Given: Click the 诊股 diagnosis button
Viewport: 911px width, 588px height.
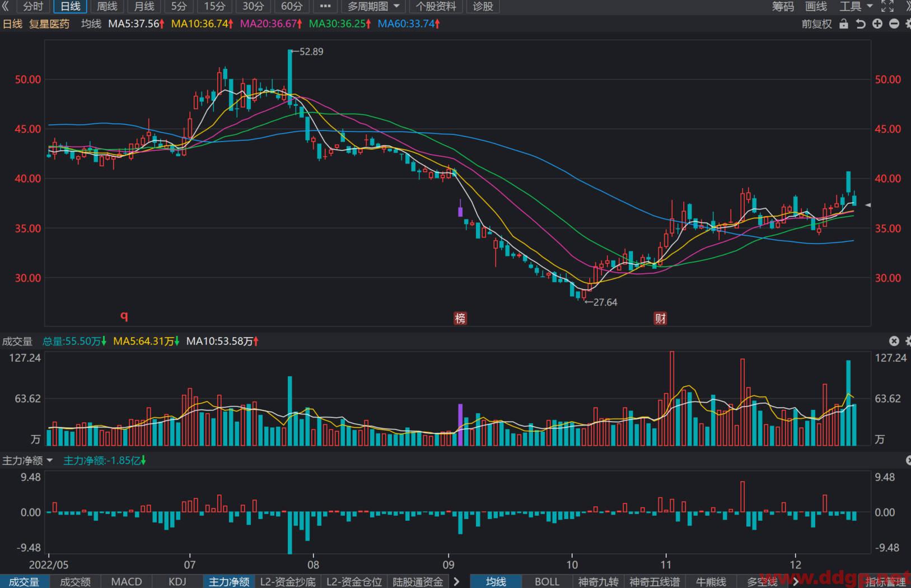Looking at the screenshot, I should [x=483, y=6].
